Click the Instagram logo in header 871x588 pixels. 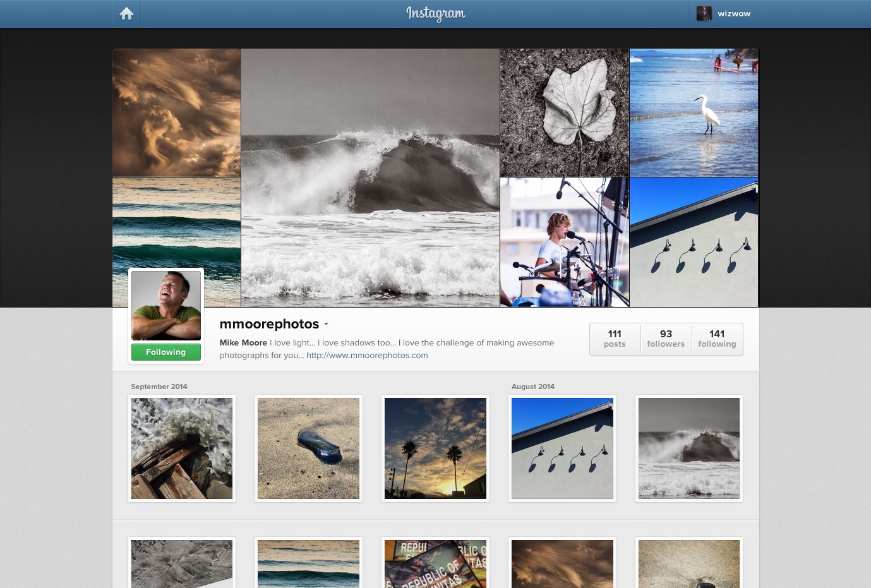pos(435,13)
